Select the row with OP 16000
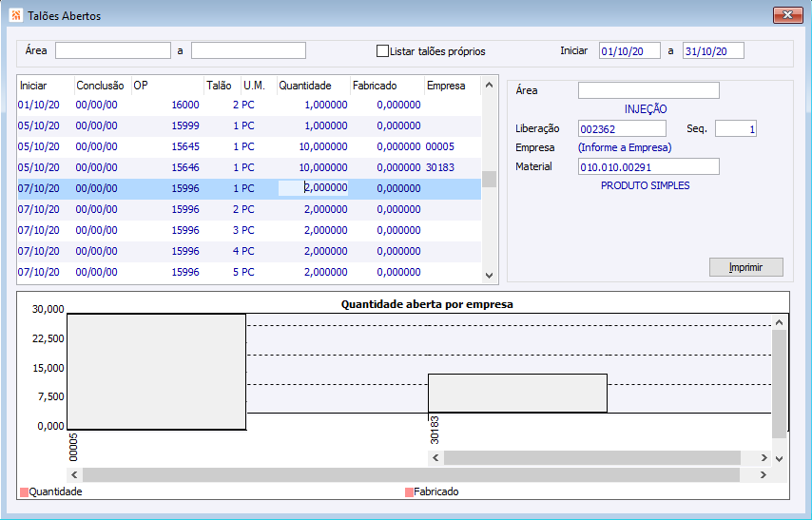Image resolution: width=812 pixels, height=520 pixels. click(x=249, y=106)
